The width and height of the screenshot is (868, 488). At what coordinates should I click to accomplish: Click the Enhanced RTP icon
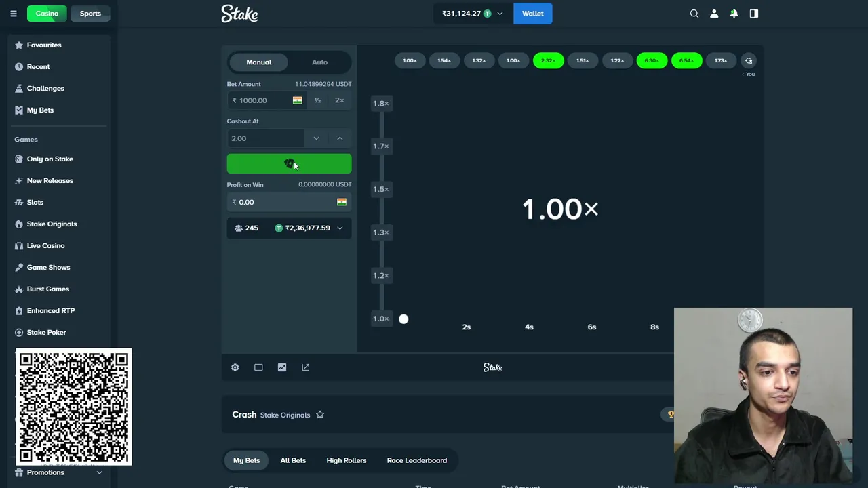(19, 310)
